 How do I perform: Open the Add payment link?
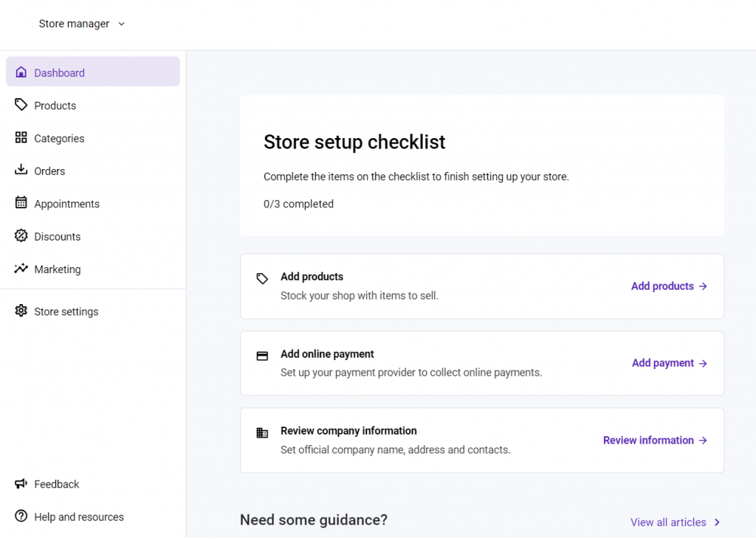669,363
